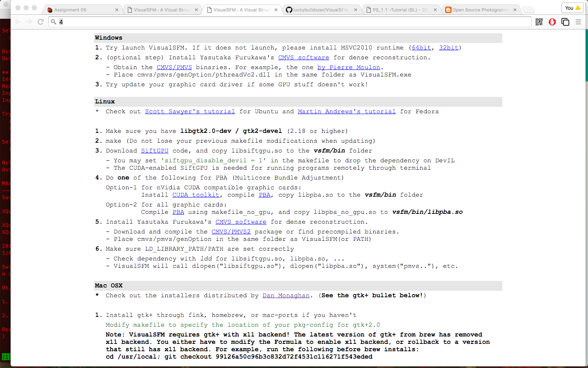Click the overlapping-squares extension icon

point(565,22)
